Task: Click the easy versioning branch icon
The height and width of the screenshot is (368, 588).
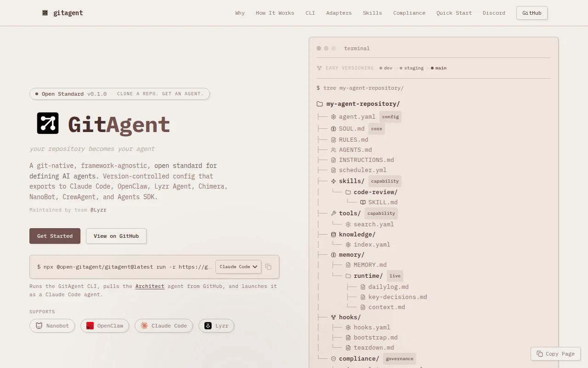Action: pyautogui.click(x=319, y=68)
